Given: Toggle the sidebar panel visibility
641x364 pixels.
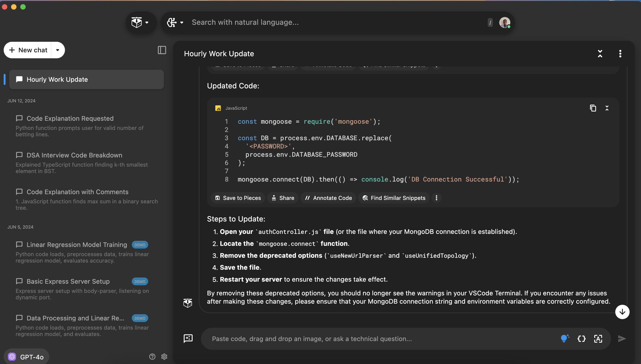Looking at the screenshot, I should point(162,50).
